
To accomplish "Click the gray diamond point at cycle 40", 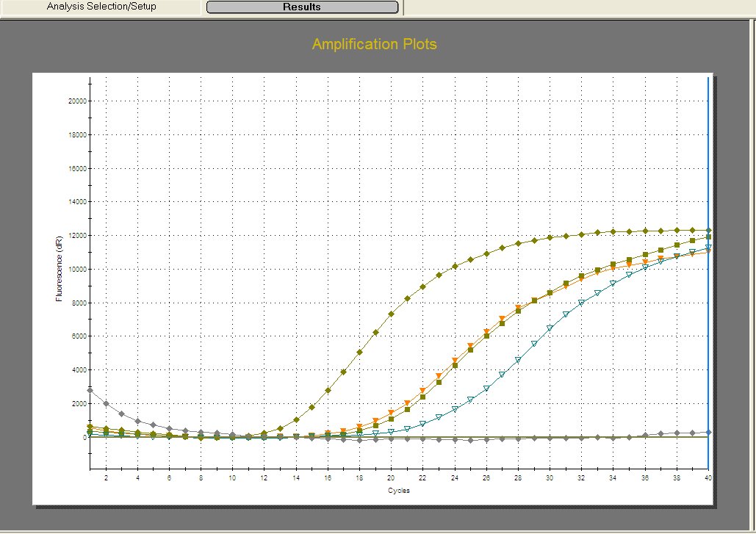I will (x=708, y=432).
